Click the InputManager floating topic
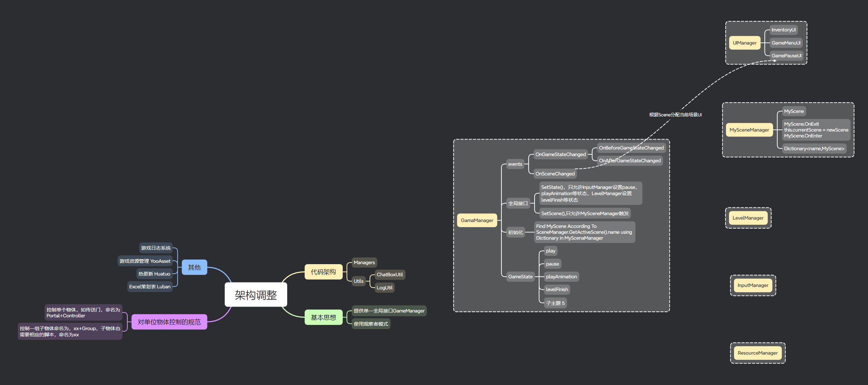Screen dimensions: 868x385 [x=753, y=285]
